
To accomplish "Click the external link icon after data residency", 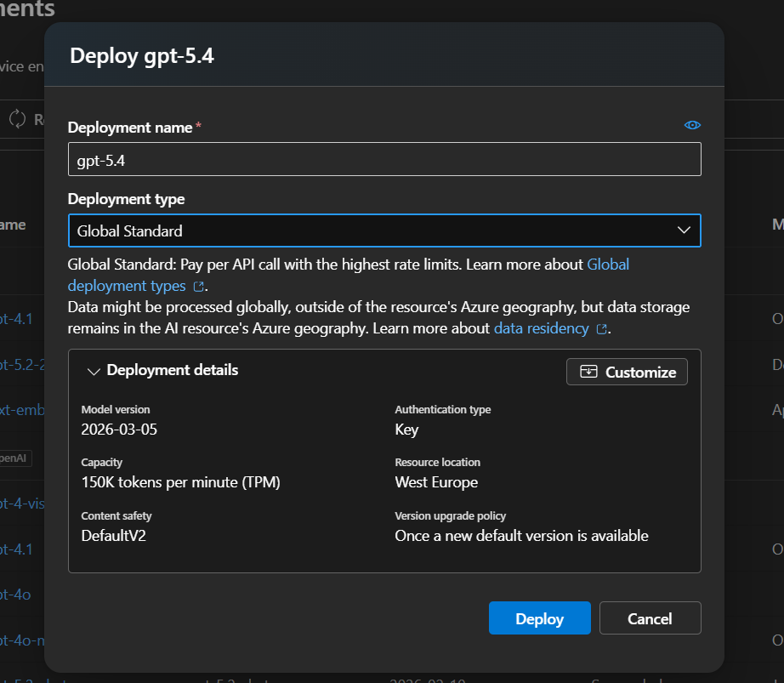I will pos(601,329).
